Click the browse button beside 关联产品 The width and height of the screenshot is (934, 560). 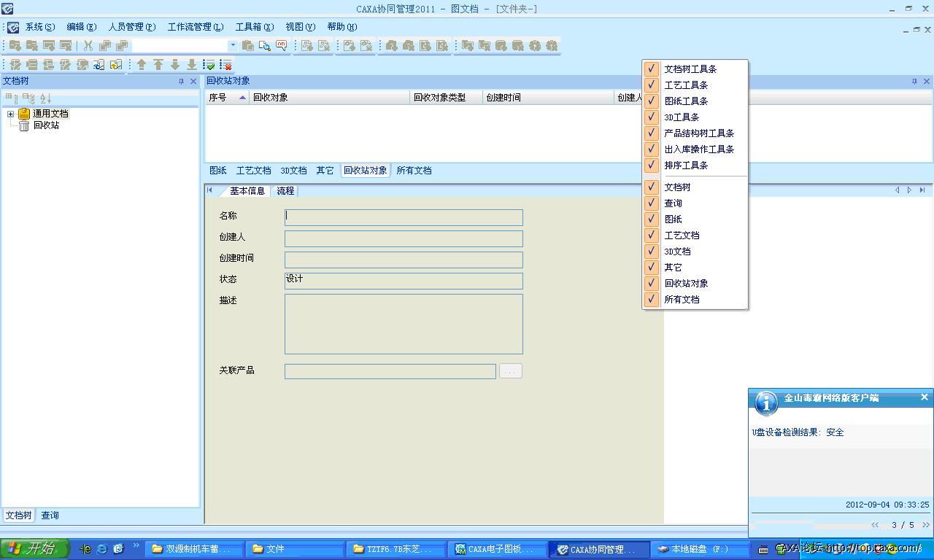click(x=510, y=371)
